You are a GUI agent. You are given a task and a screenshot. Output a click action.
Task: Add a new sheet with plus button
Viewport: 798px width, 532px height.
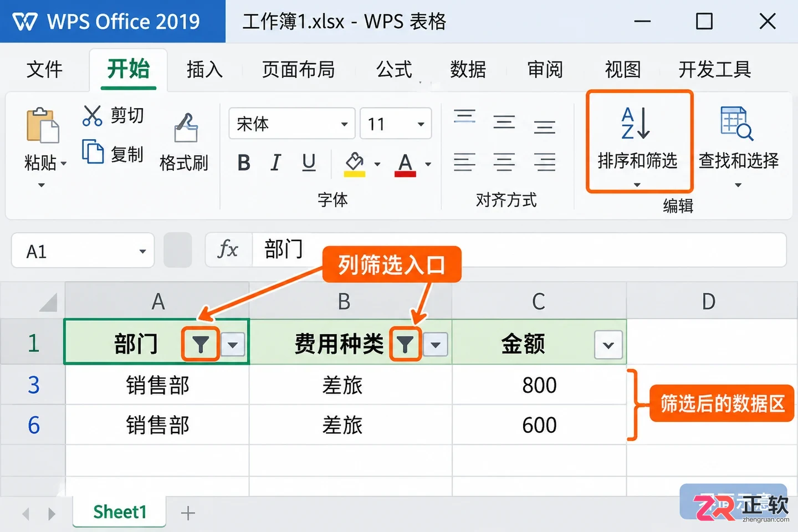(x=188, y=513)
